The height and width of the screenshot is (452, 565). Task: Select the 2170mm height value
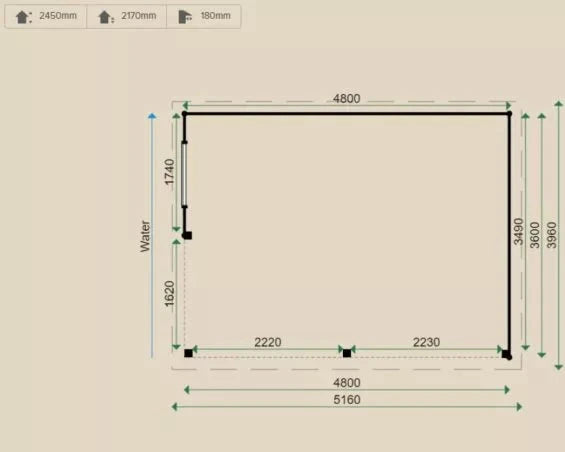point(139,16)
